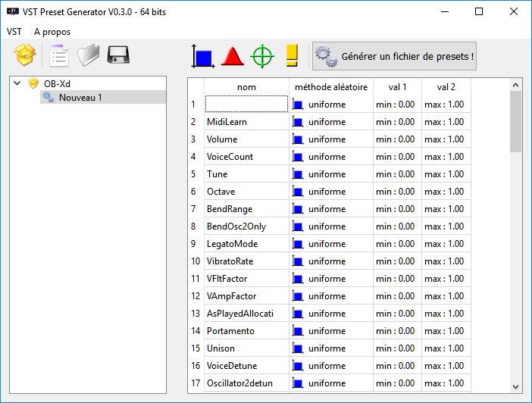
Task: Close the VST Preset Generator window
Action: coord(513,11)
